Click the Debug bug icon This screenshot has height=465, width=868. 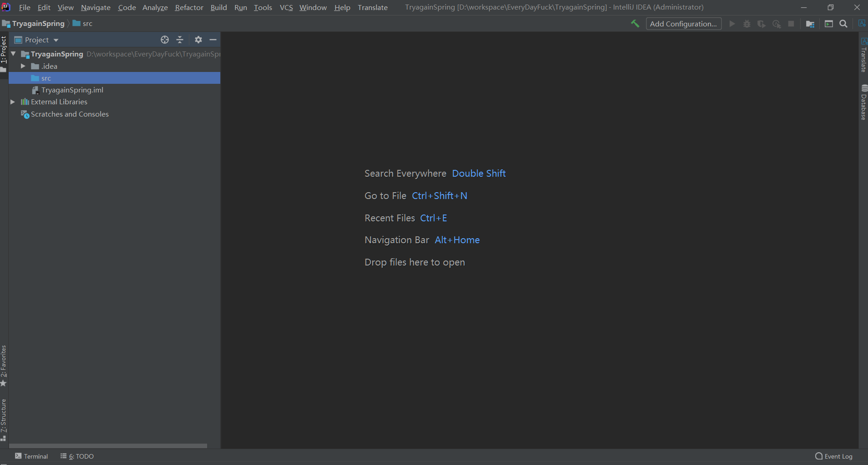point(747,24)
